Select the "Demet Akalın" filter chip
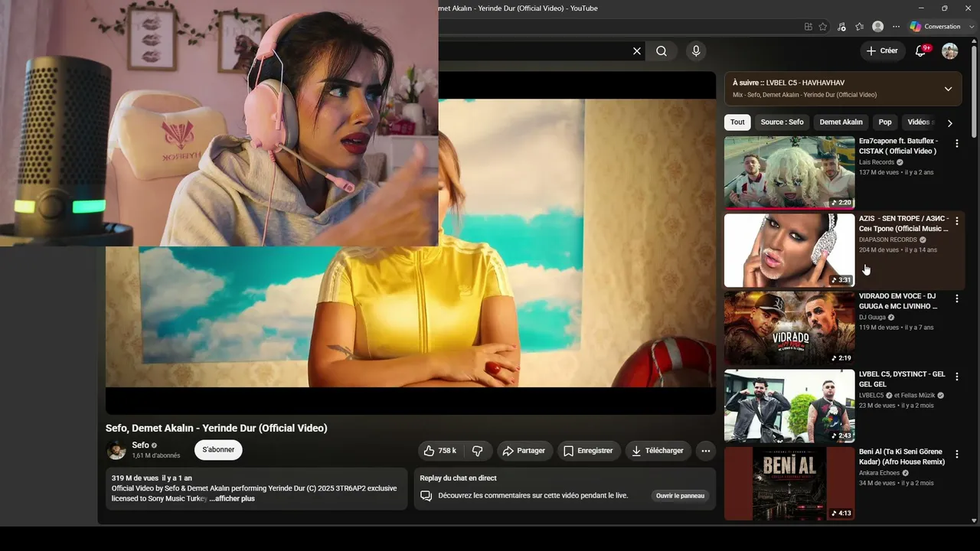980x551 pixels. point(841,122)
